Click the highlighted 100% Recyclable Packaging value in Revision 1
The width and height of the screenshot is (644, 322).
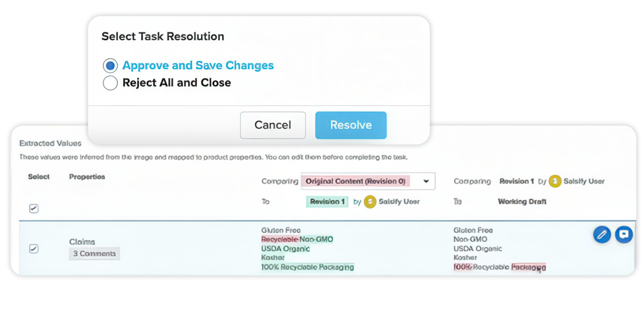point(307,267)
